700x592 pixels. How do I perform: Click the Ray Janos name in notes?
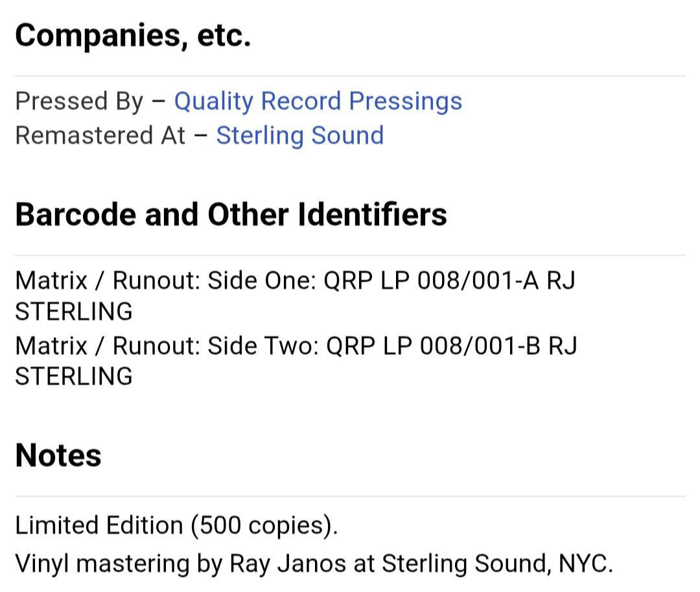pyautogui.click(x=288, y=564)
